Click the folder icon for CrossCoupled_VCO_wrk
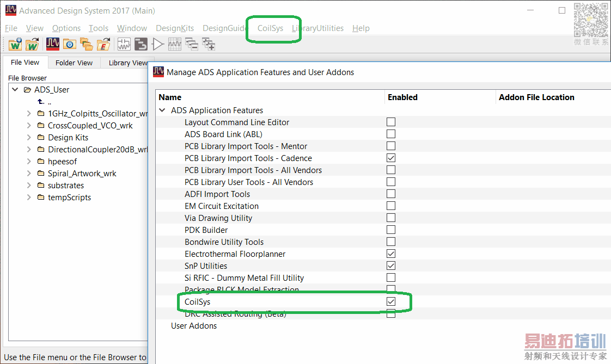 point(41,125)
